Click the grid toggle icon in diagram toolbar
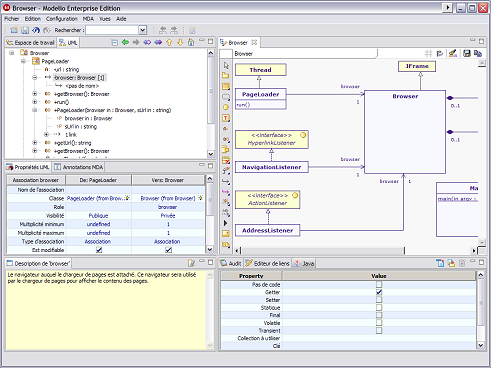This screenshot has height=368, width=491. tap(428, 53)
